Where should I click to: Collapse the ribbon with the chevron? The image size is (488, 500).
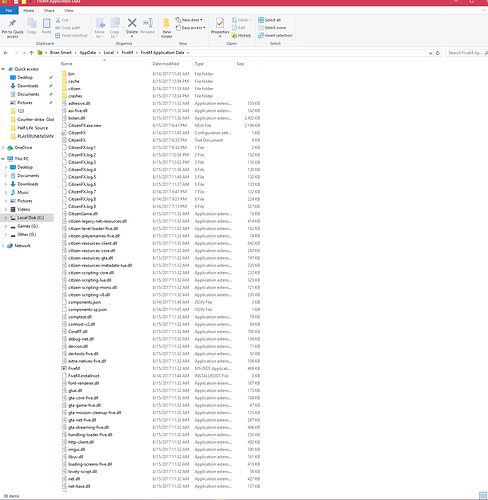pos(484,10)
